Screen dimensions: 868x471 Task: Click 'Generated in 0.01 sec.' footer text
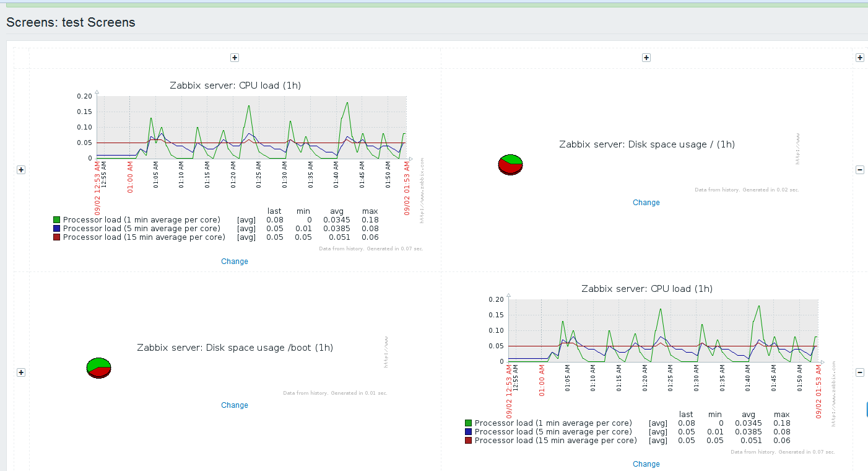pos(359,393)
